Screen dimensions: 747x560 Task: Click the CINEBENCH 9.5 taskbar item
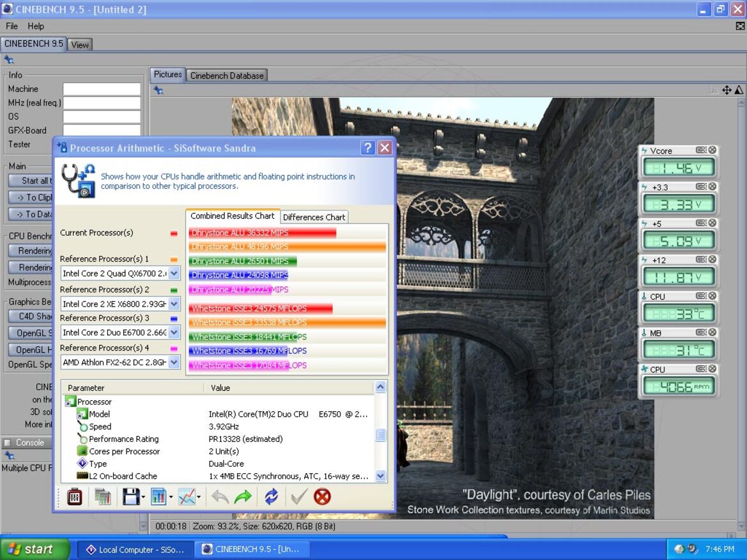pyautogui.click(x=252, y=550)
